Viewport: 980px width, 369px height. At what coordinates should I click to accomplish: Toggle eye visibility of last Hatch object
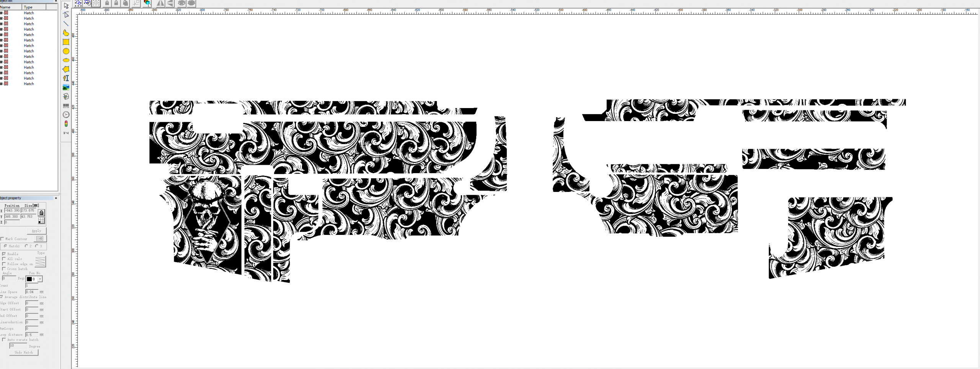(x=2, y=84)
